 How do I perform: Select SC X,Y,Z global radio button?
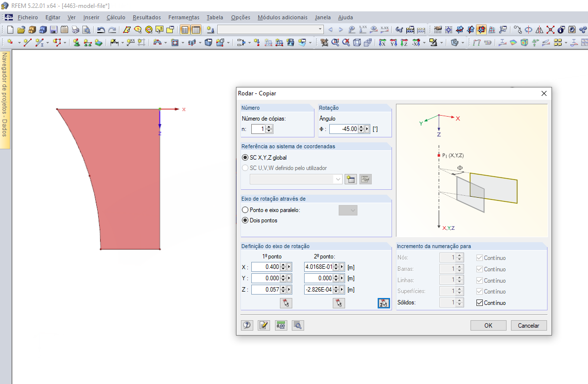[245, 158]
